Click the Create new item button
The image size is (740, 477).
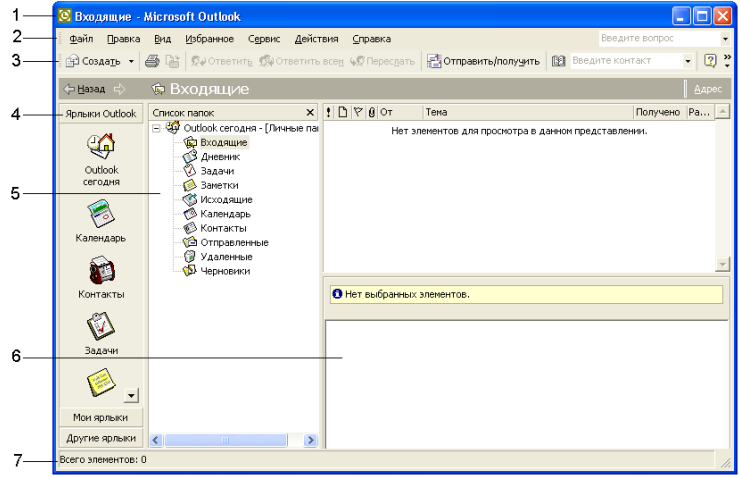pos(93,61)
